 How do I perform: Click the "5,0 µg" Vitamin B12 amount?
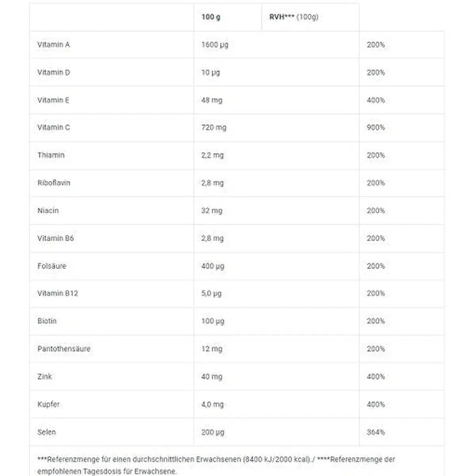point(211,294)
